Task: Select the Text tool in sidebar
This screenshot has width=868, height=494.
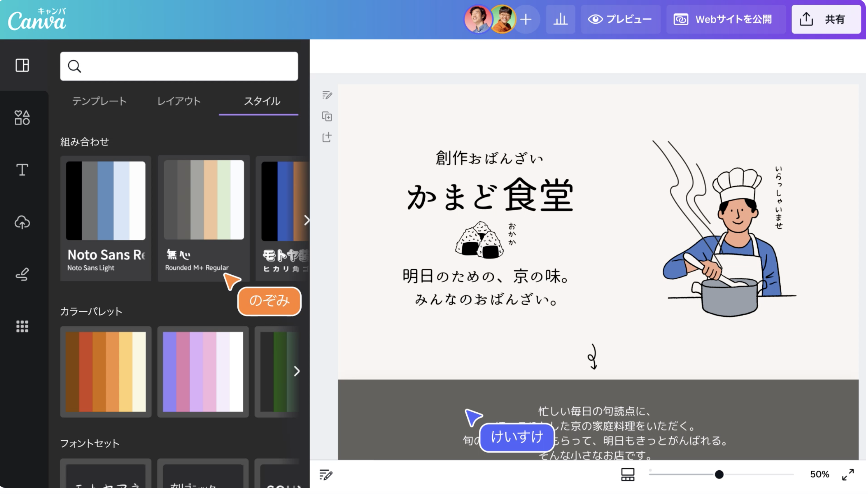Action: click(22, 170)
